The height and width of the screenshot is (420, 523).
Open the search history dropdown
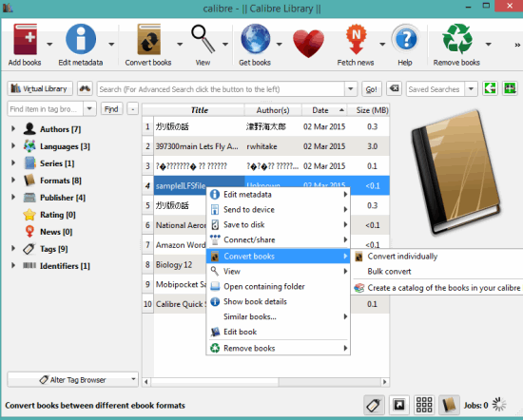click(x=351, y=89)
